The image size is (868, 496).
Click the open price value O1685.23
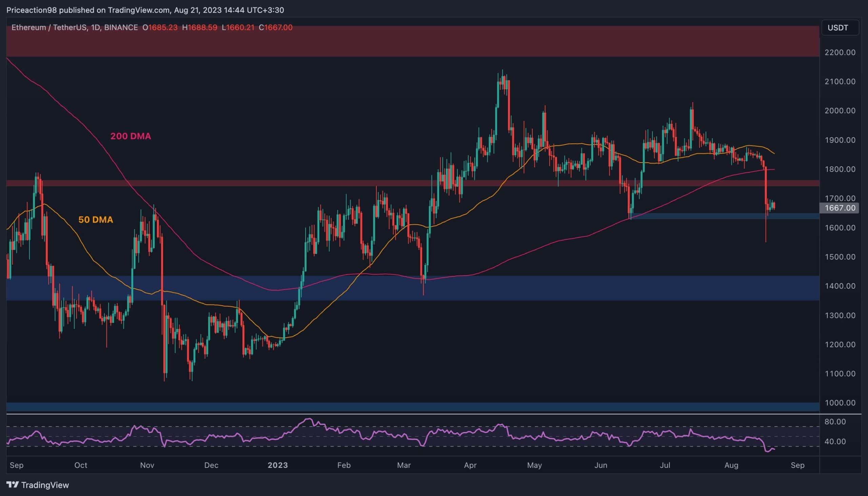pos(160,28)
